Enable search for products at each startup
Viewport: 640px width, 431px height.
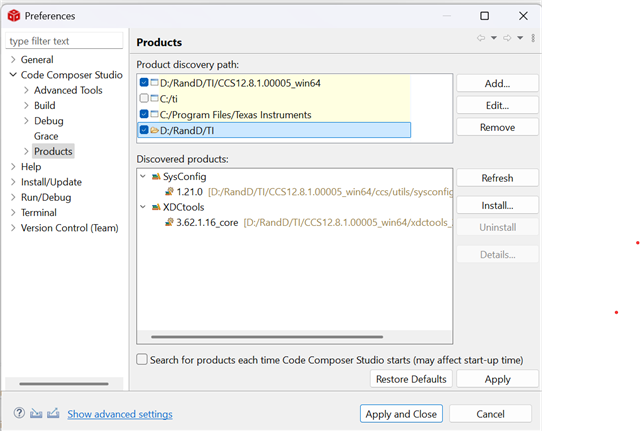pyautogui.click(x=142, y=359)
